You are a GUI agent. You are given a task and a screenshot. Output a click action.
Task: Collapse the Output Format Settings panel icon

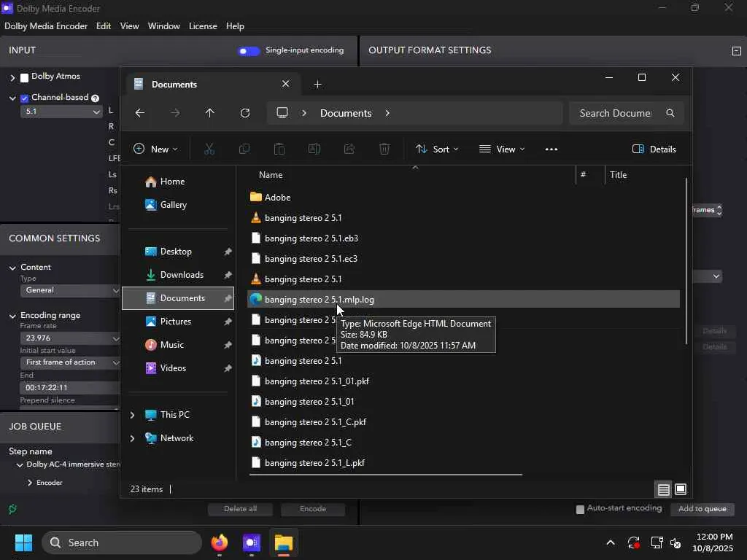pyautogui.click(x=736, y=50)
